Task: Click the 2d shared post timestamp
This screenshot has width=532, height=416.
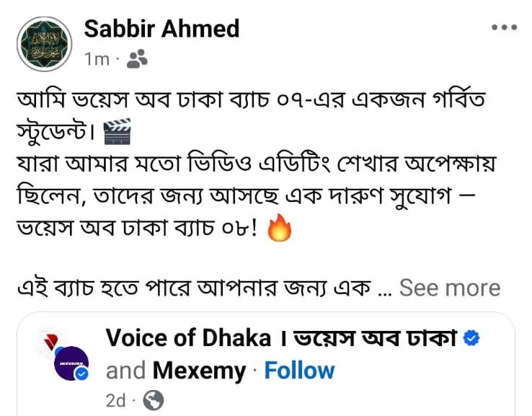Action: pos(116,400)
